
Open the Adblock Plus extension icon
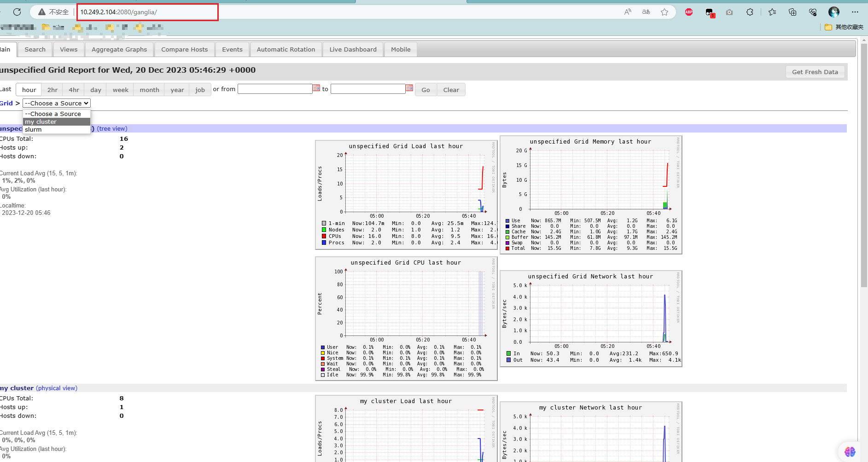point(689,12)
